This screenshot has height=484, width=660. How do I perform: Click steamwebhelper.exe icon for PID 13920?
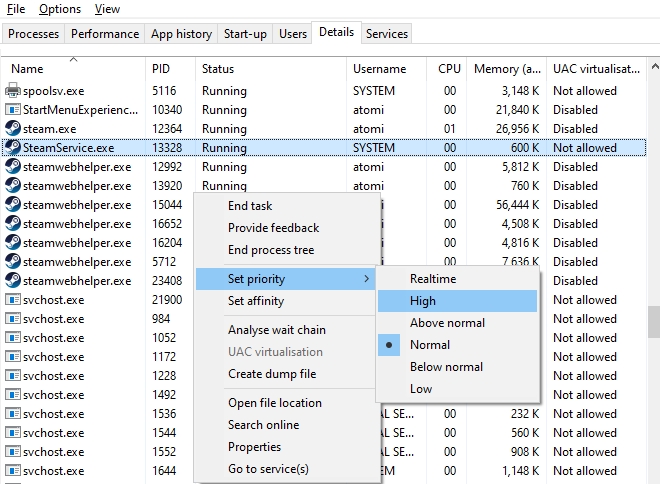pyautogui.click(x=13, y=186)
